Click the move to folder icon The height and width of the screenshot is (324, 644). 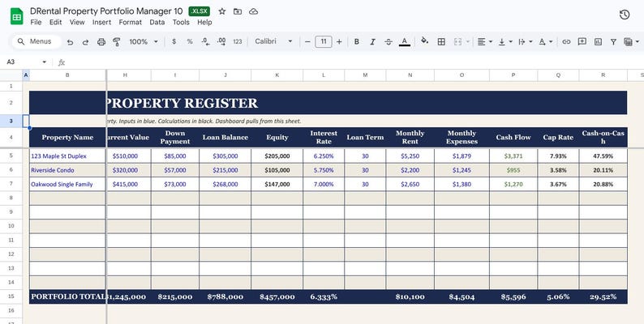coord(238,11)
